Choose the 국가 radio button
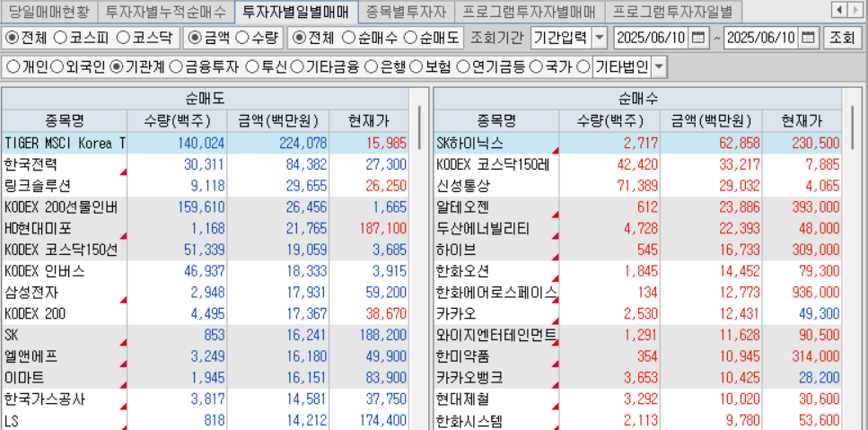Image resolution: width=868 pixels, height=430 pixels. [x=535, y=67]
